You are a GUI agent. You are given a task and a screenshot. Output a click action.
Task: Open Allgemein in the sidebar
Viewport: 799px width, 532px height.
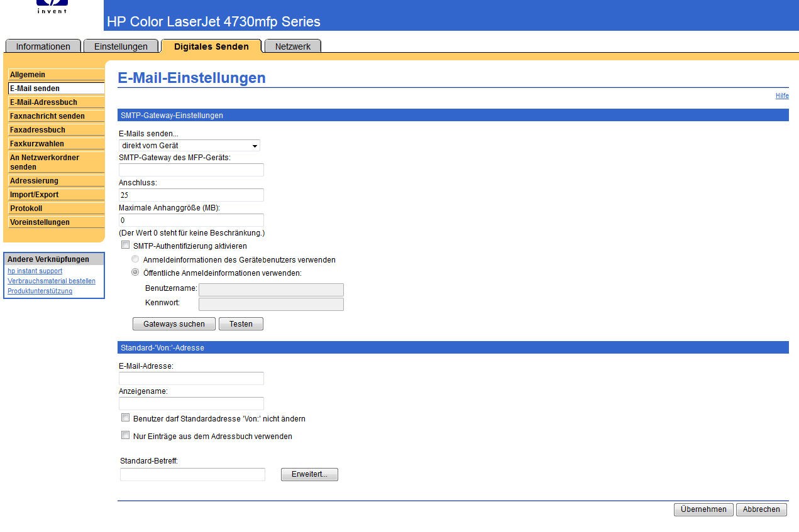[57, 75]
